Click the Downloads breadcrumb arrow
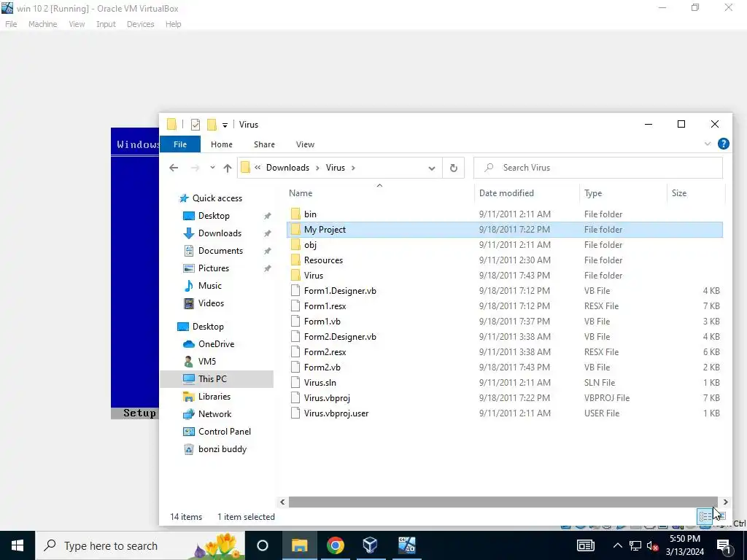747x560 pixels. coord(318,168)
